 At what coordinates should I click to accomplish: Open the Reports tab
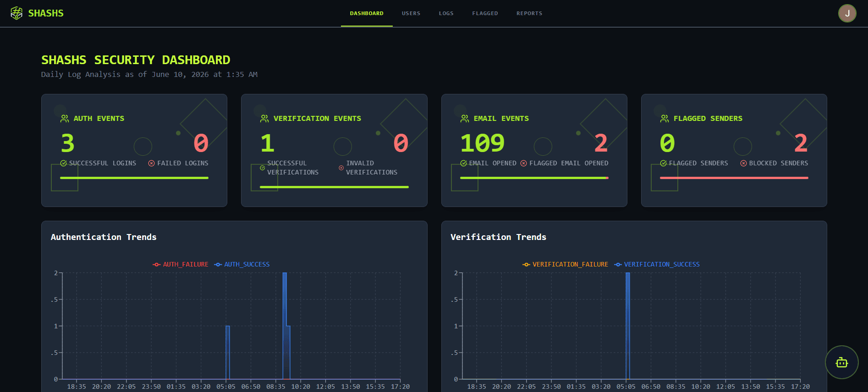pos(529,13)
